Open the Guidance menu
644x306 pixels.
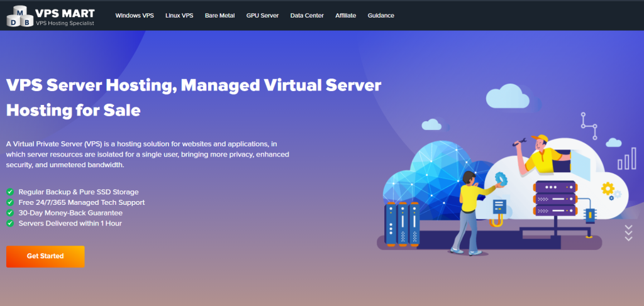click(380, 16)
